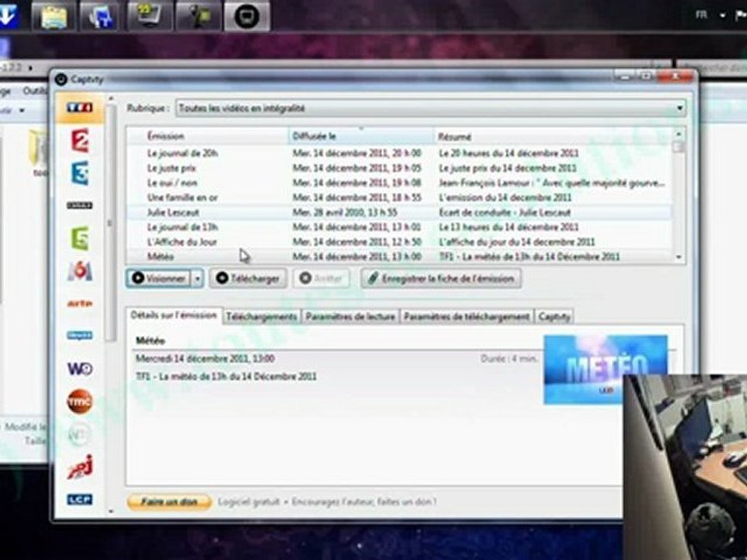Click the Visionner button
Viewport: 747px width, 560px height.
click(159, 278)
